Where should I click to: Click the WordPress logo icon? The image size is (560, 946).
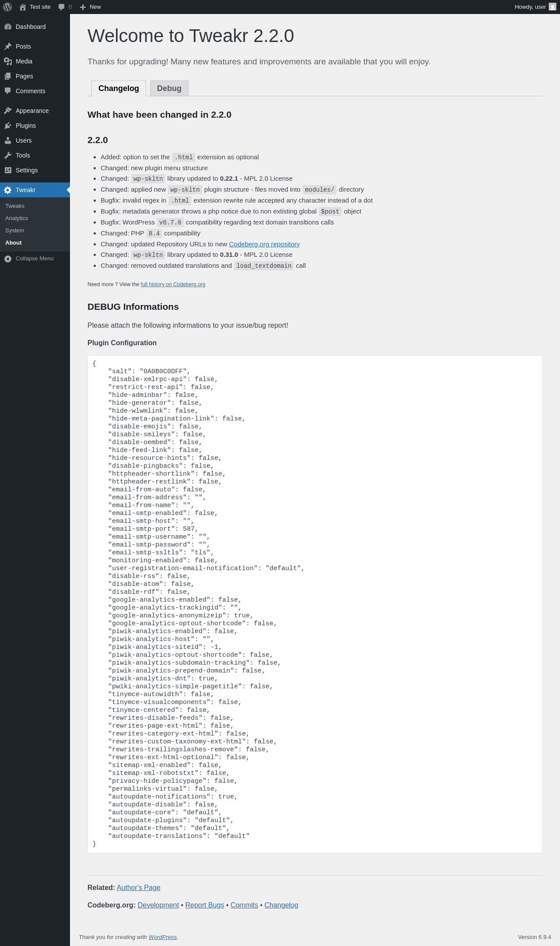[7, 7]
